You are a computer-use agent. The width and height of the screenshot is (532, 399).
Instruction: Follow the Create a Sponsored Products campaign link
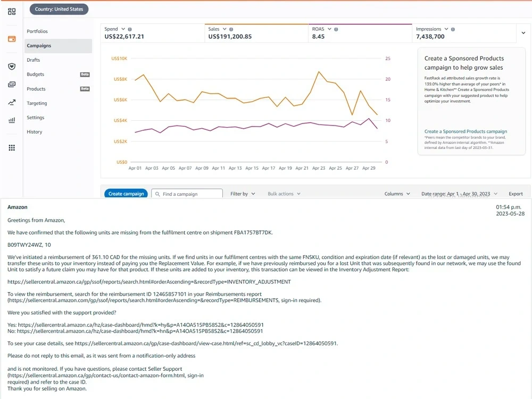(465, 131)
